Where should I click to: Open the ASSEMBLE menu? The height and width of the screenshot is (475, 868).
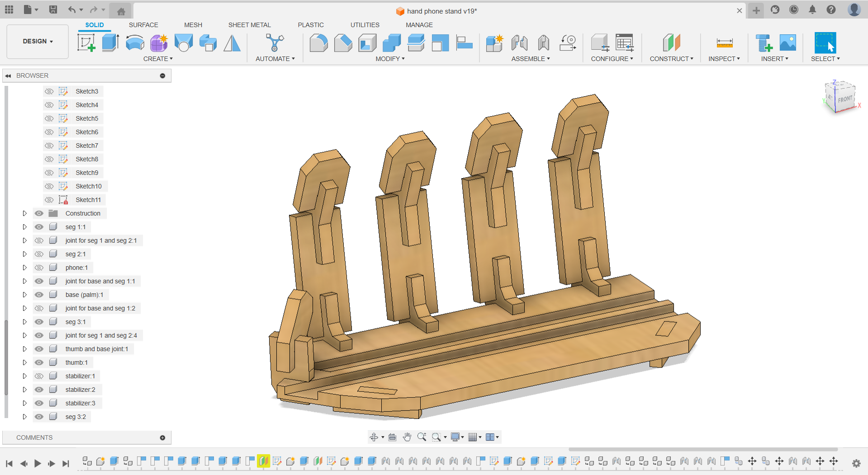click(530, 59)
